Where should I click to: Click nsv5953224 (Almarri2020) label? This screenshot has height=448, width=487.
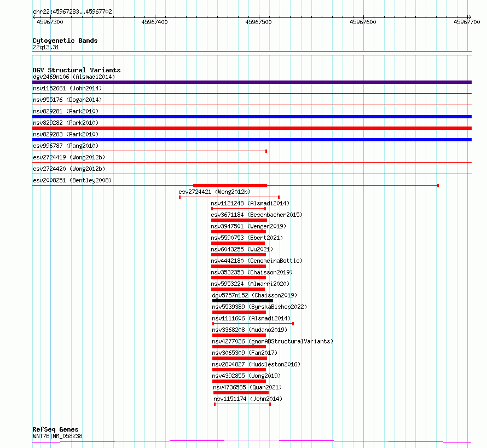click(250, 284)
